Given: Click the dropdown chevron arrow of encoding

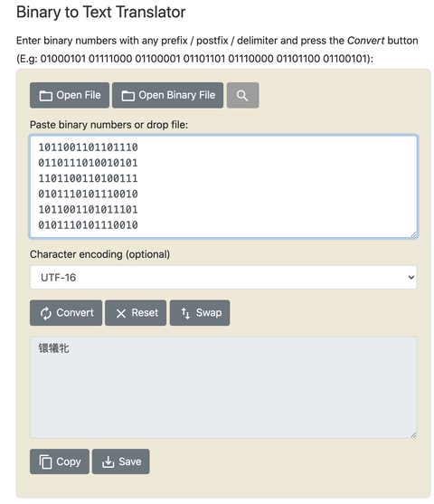Looking at the screenshot, I should 410,277.
